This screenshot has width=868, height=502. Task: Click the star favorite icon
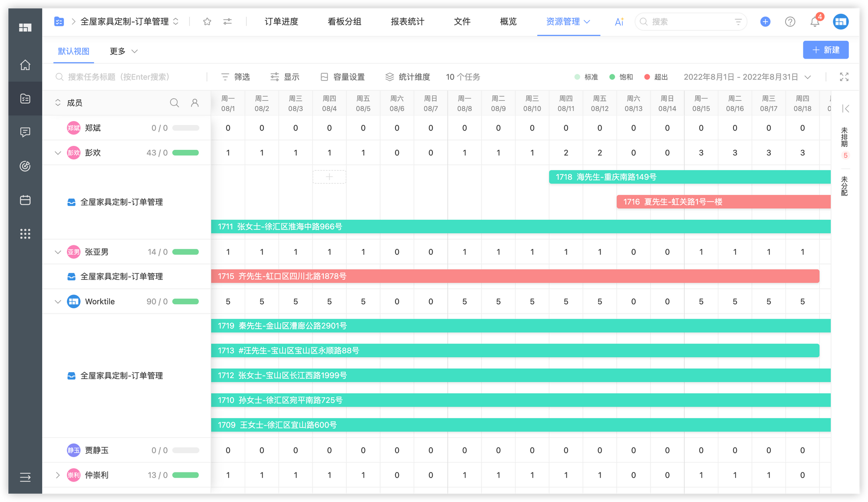207,22
